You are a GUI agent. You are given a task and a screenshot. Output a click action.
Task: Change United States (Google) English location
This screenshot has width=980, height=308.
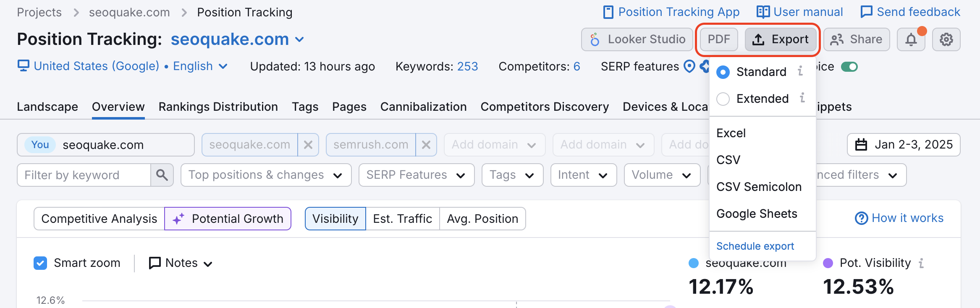123,66
